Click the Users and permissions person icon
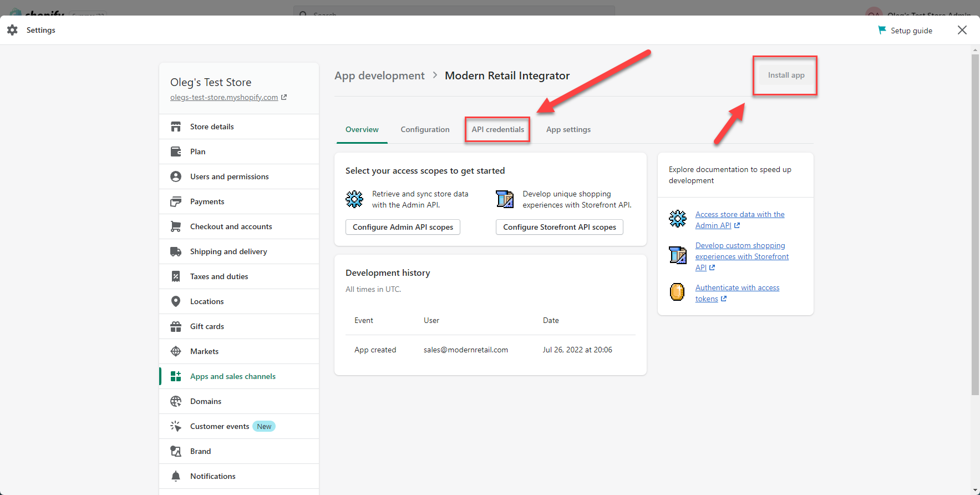This screenshot has width=980, height=495. (x=176, y=176)
